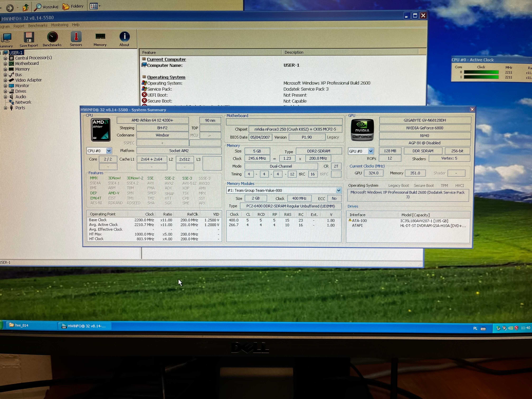Expand the Ports tree node
Image resolution: width=532 pixels, height=399 pixels.
click(5, 108)
